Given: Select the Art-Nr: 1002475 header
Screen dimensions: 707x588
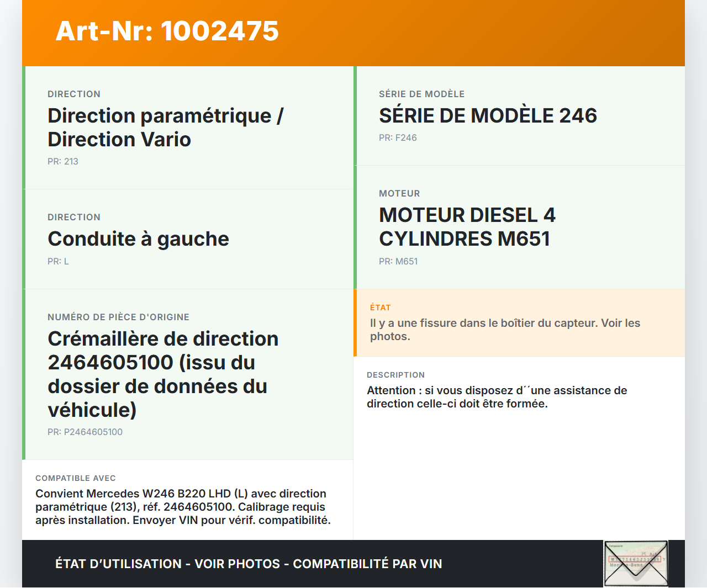Looking at the screenshot, I should click(167, 31).
